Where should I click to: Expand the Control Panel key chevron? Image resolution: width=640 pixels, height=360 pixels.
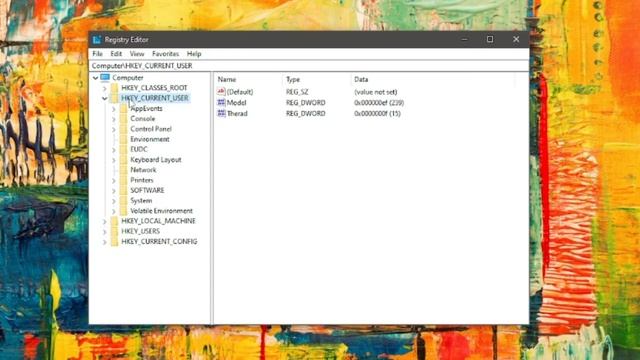coord(114,129)
